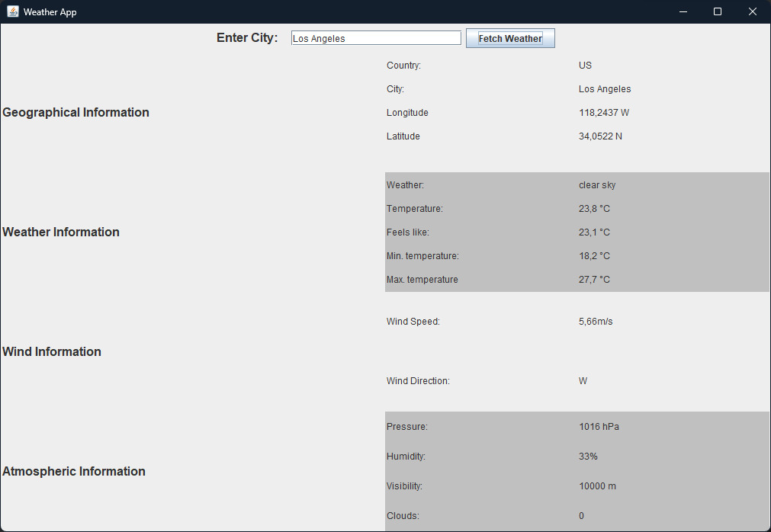Click the Visibility value 10000 m

[x=597, y=486]
